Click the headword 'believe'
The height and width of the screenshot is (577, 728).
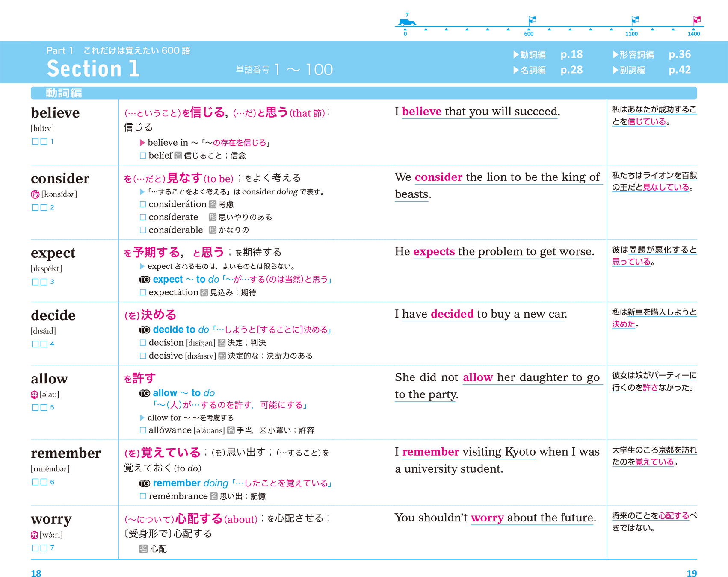[x=55, y=113]
